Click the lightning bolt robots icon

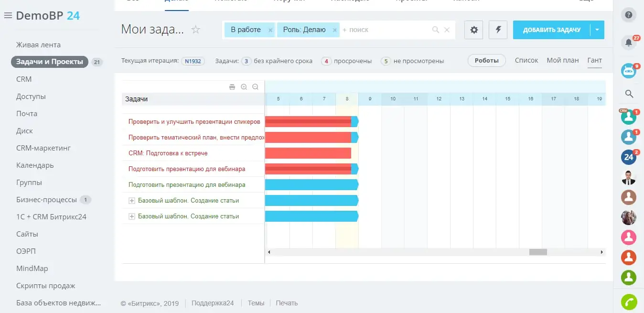click(x=498, y=30)
